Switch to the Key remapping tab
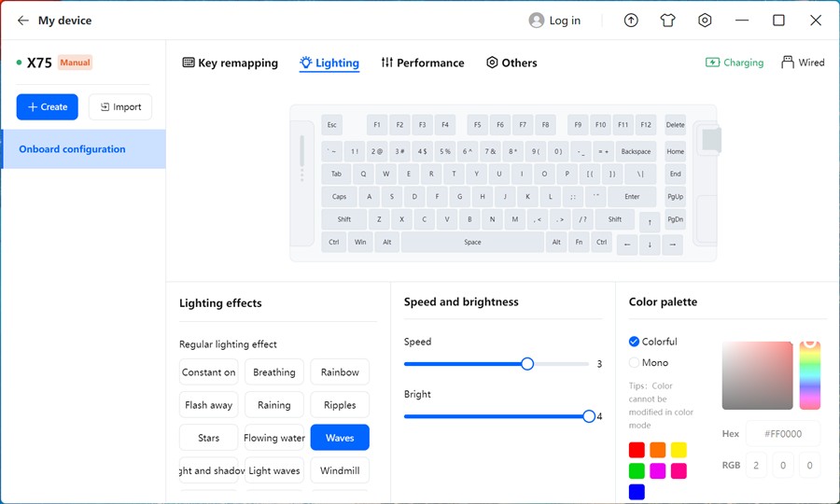Viewport: 840px width, 504px height. click(x=231, y=63)
